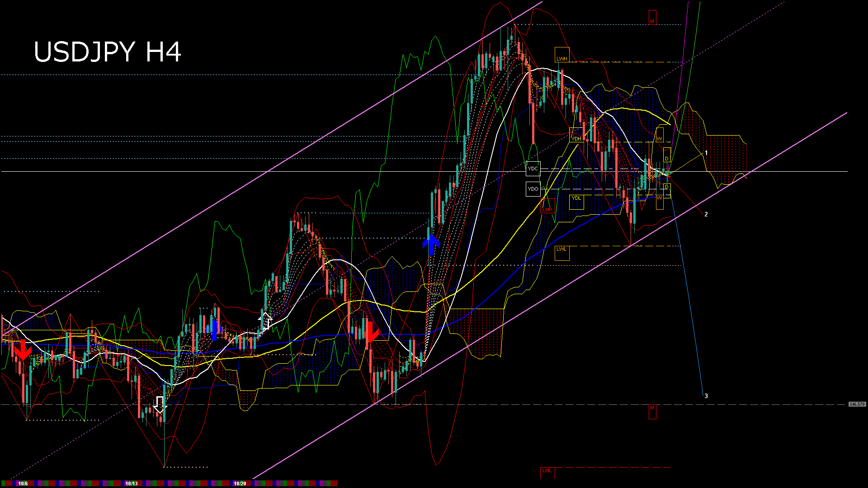Click the 10/20 date marker

coord(240,483)
